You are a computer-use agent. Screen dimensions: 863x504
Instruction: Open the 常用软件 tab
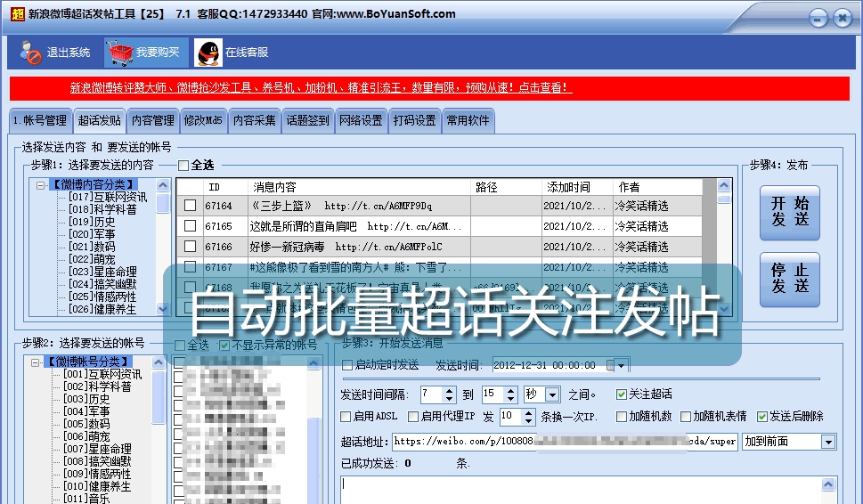pos(468,120)
